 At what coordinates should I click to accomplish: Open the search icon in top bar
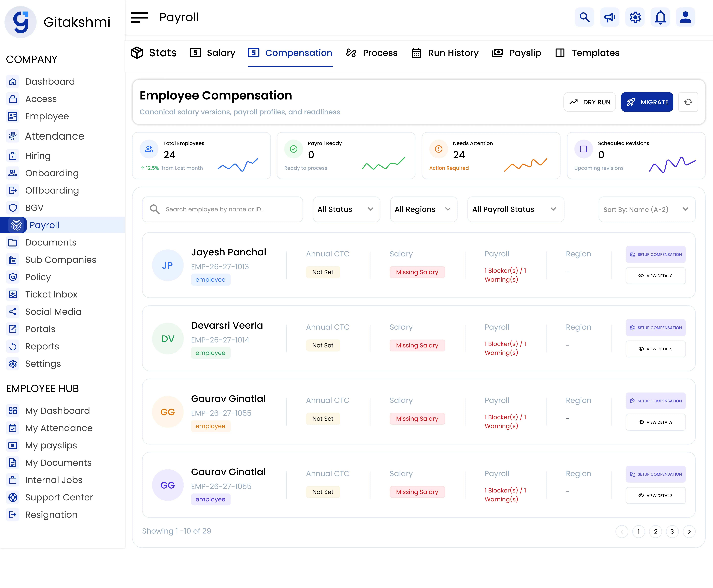click(x=585, y=17)
